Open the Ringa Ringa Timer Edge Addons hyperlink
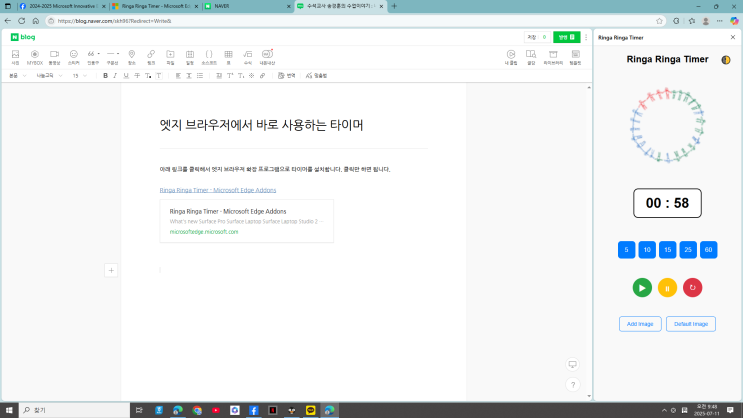Screen dimensions: 743x418 217,189
